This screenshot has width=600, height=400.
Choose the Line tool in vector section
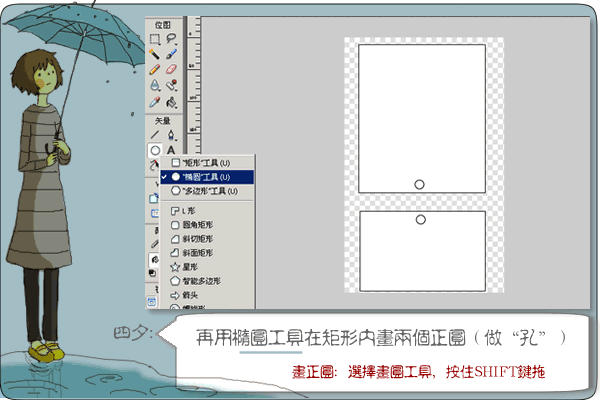(155, 134)
